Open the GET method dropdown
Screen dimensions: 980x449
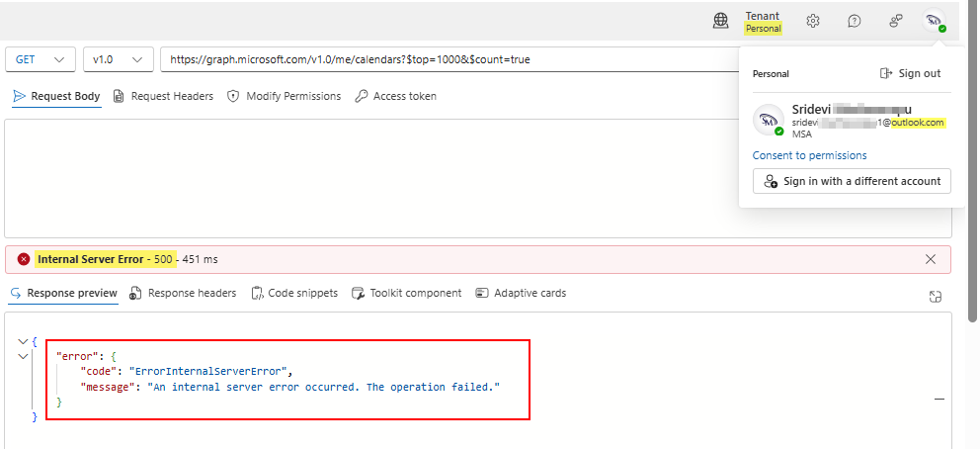[41, 60]
